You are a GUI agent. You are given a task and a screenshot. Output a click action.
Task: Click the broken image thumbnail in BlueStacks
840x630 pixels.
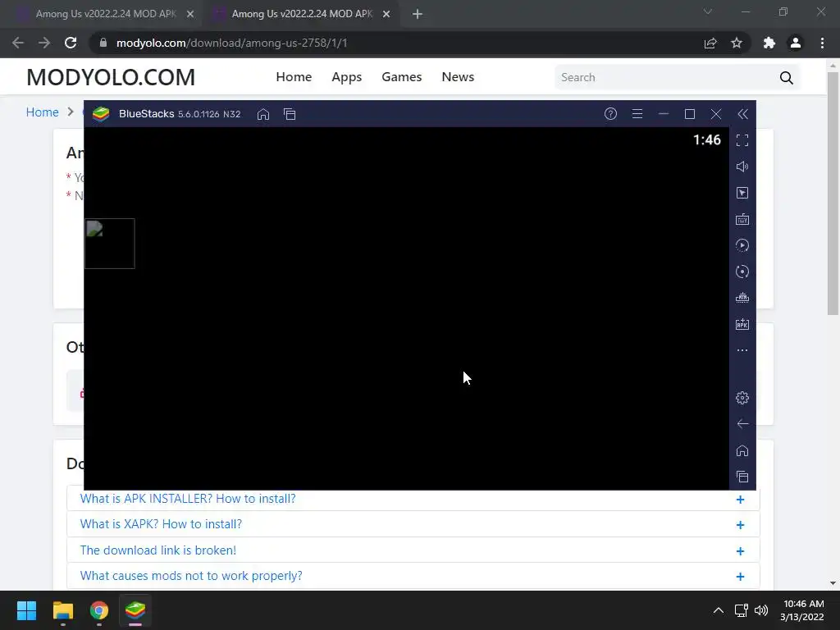109,243
